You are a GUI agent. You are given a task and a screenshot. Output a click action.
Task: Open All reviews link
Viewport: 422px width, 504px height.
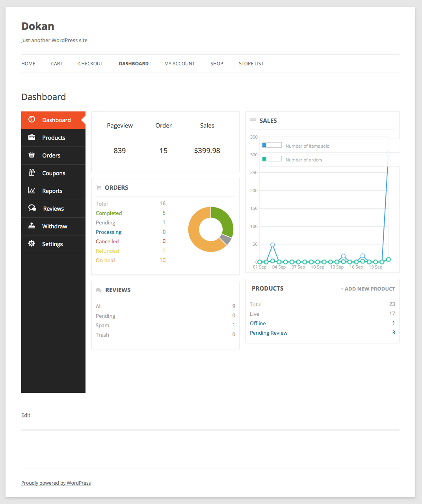(x=99, y=306)
